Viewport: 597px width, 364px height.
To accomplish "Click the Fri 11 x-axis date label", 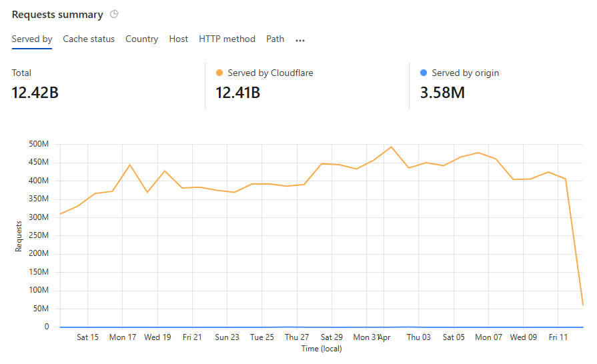I will coord(558,337).
